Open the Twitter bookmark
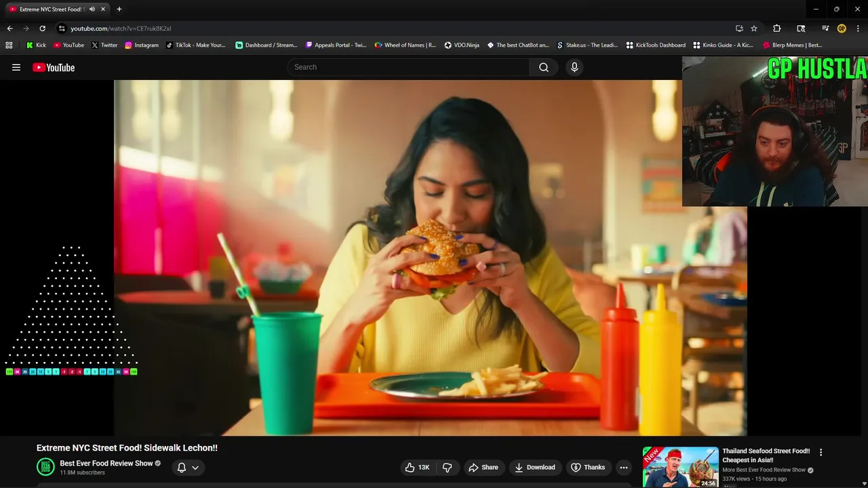The width and height of the screenshot is (868, 488). coord(104,45)
